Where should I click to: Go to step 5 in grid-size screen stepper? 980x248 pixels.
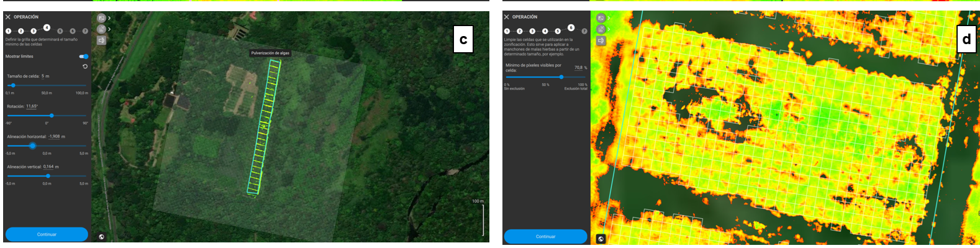pos(60,31)
